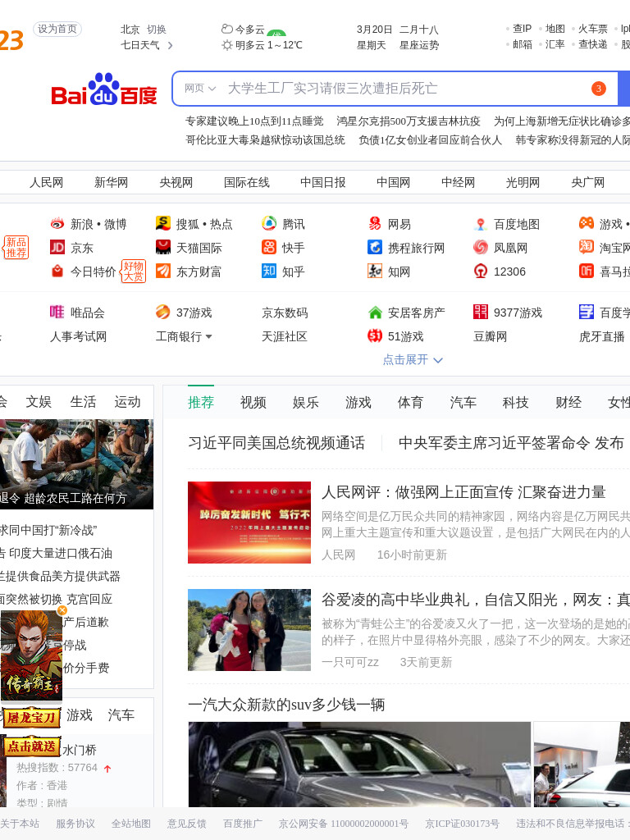
Task: Click the Ximalaya icon
Action: (587, 271)
